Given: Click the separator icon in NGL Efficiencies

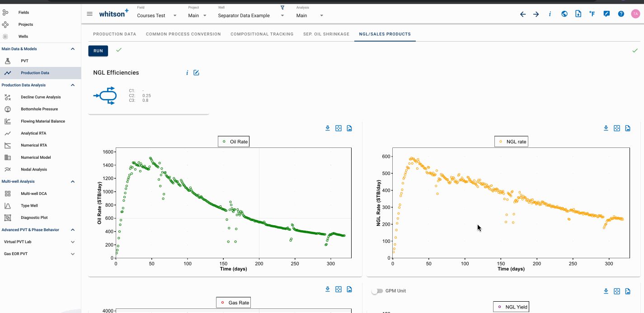Looking at the screenshot, I should [x=105, y=95].
